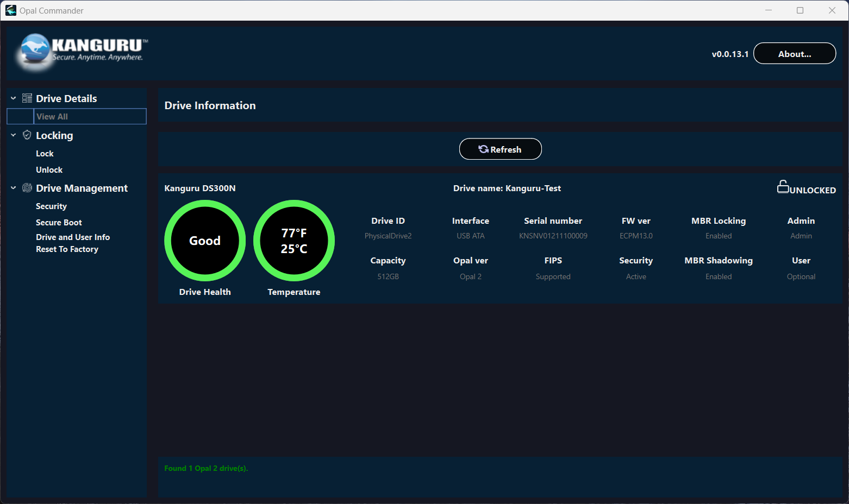This screenshot has height=504, width=849.
Task: Click the Refresh button
Action: (x=501, y=149)
